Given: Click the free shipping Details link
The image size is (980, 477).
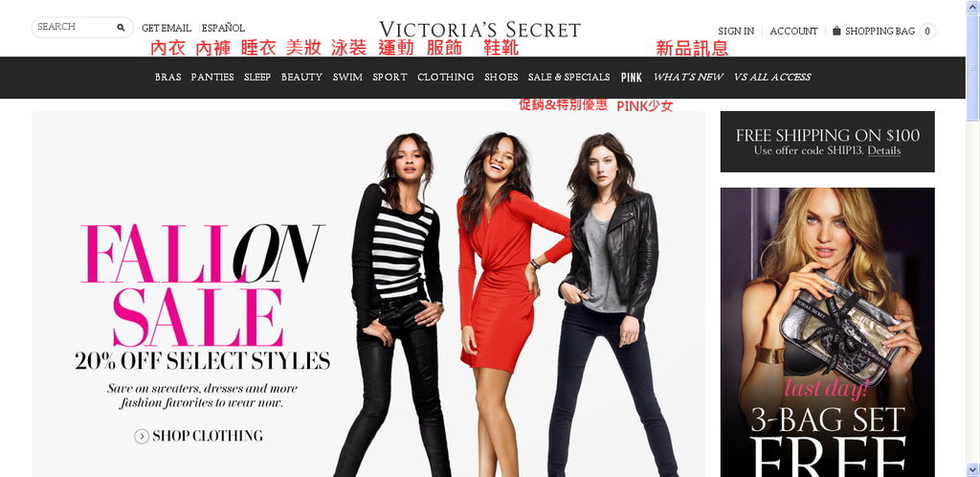Looking at the screenshot, I should [x=883, y=150].
